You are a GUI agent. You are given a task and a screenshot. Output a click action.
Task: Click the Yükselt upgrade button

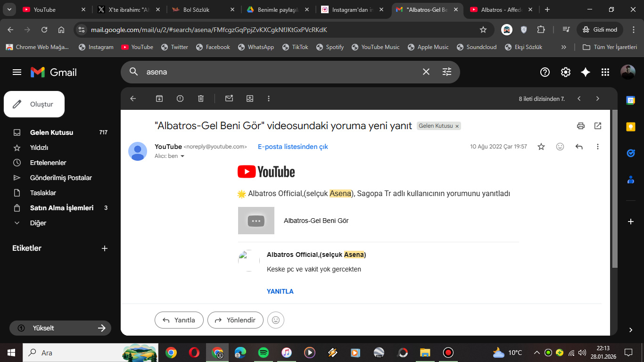[60, 328]
